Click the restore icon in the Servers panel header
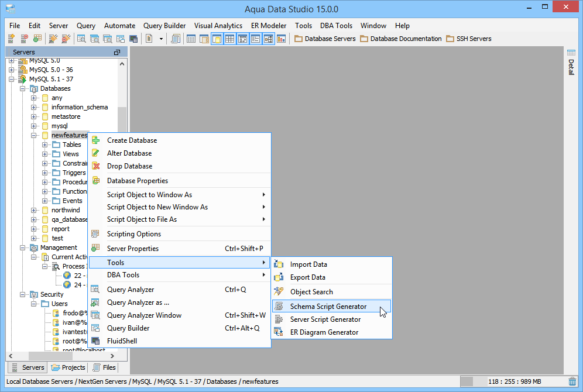583x392 pixels. (116, 53)
